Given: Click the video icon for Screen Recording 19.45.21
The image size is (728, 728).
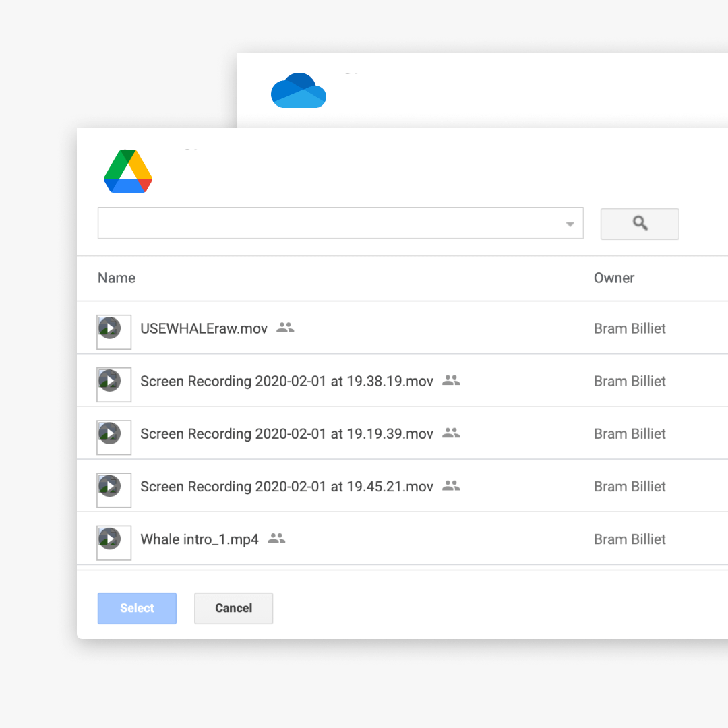Looking at the screenshot, I should 114,490.
